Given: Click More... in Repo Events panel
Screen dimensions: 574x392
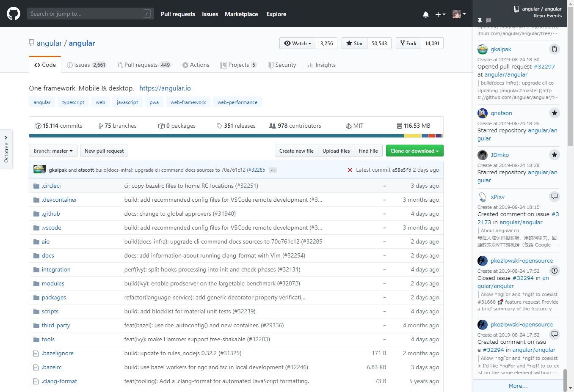Looking at the screenshot, I should pyautogui.click(x=518, y=386).
